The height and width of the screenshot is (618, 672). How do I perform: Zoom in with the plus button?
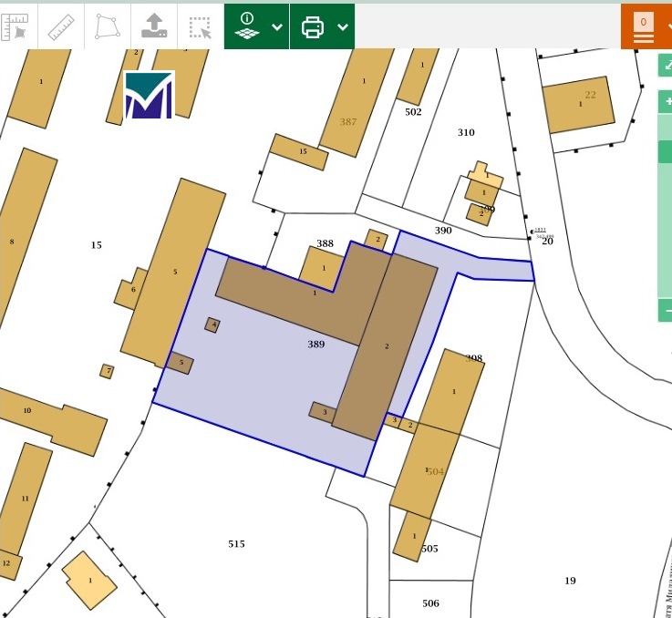click(x=667, y=101)
